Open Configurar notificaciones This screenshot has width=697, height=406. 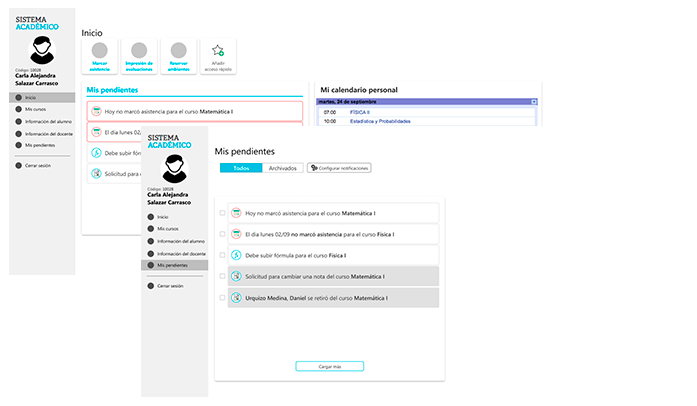(339, 168)
